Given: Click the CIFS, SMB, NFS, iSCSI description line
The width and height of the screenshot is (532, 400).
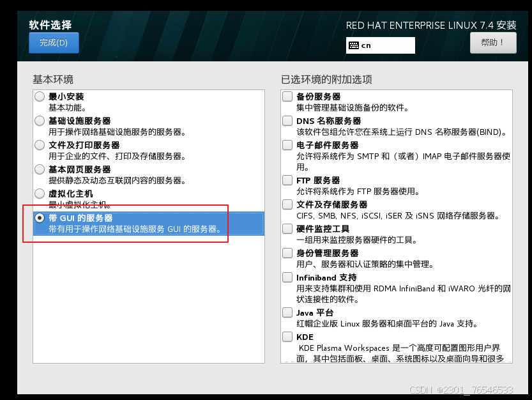Looking at the screenshot, I should pos(398,216).
